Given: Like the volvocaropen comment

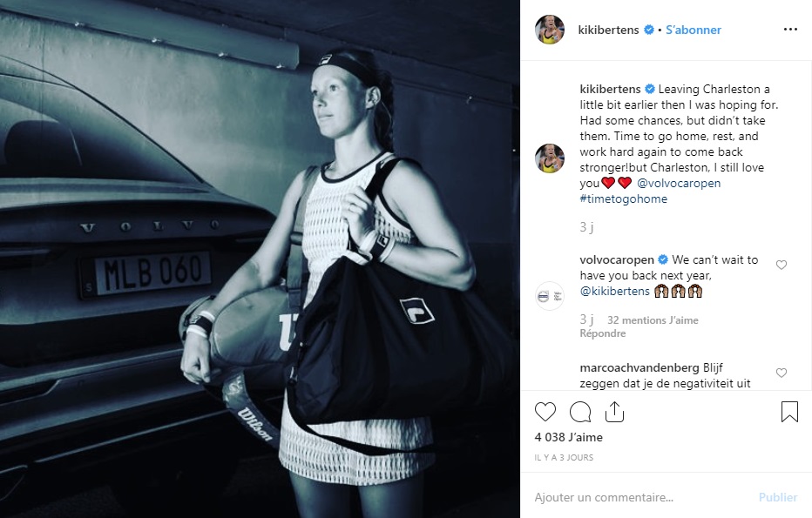Looking at the screenshot, I should 782,265.
